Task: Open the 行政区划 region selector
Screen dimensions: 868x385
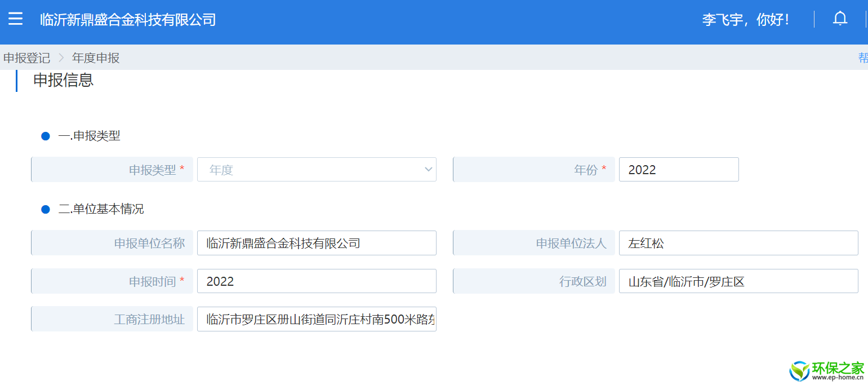Action: click(x=738, y=281)
